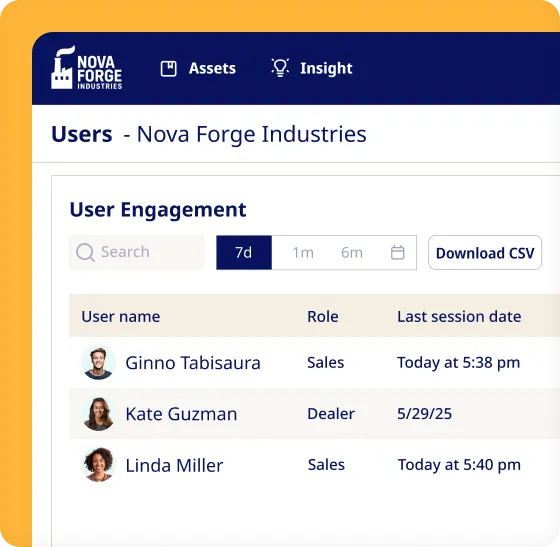Click Sales role in Linda Miller row
This screenshot has height=547, width=560.
pos(326,465)
